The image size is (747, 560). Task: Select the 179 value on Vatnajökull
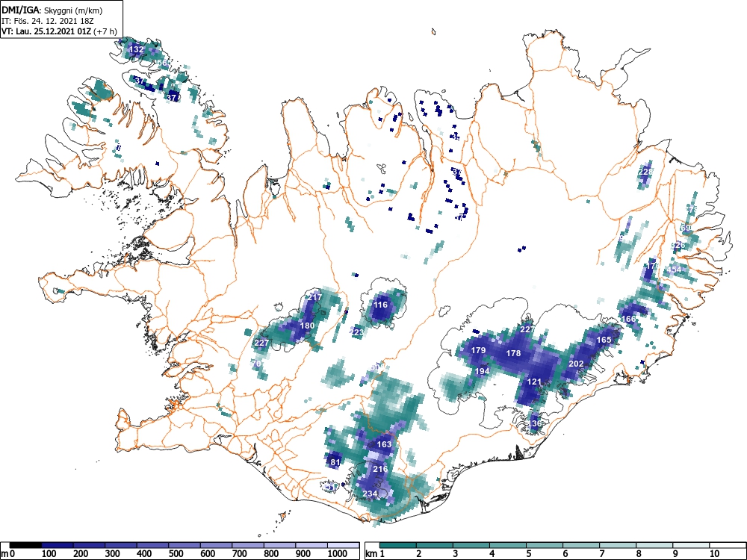point(478,350)
